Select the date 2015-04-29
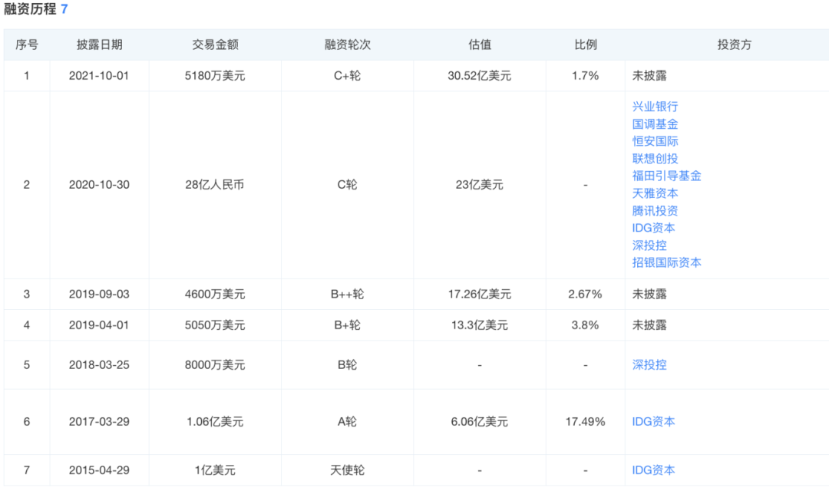The width and height of the screenshot is (829, 504). [99, 470]
